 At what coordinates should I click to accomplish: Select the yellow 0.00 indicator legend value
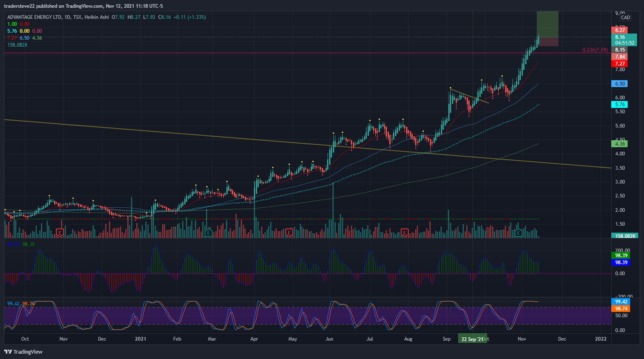click(25, 31)
